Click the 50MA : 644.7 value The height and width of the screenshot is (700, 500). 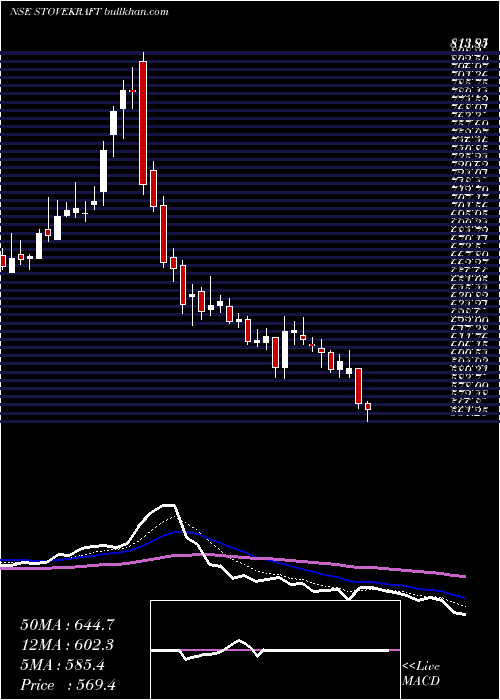pos(67,625)
